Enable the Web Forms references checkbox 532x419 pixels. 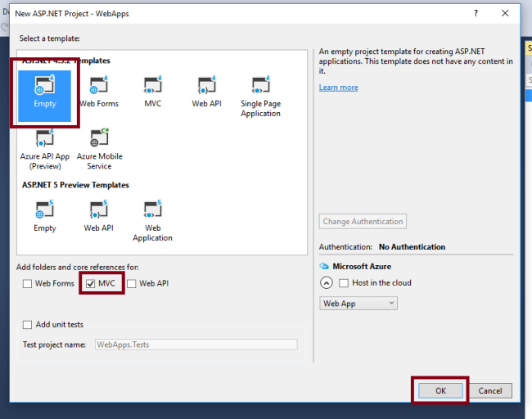[x=27, y=283]
